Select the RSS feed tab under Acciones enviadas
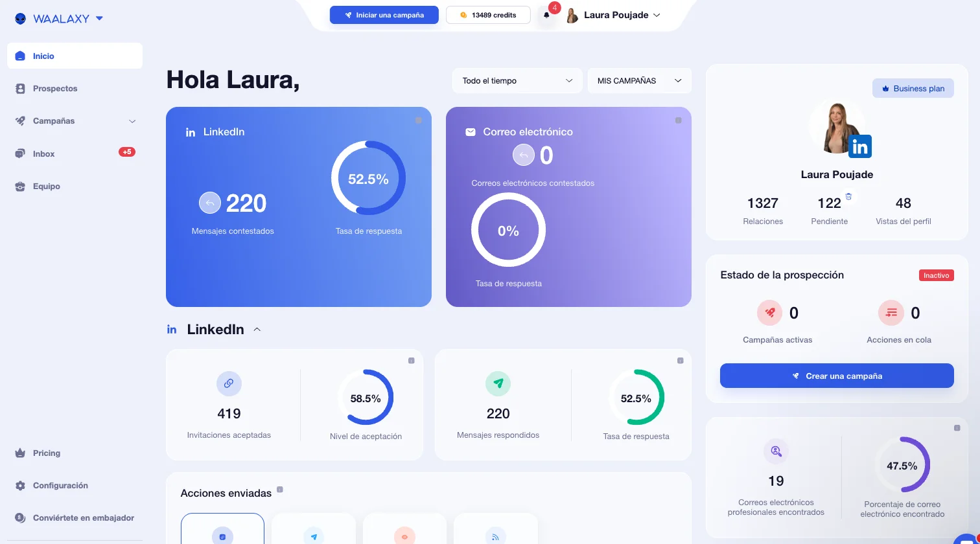980x544 pixels. (496, 528)
